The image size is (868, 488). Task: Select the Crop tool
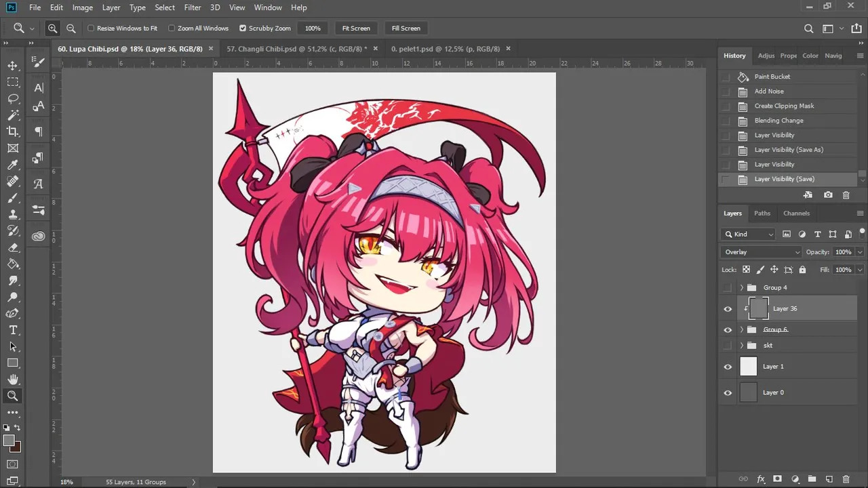[12, 131]
